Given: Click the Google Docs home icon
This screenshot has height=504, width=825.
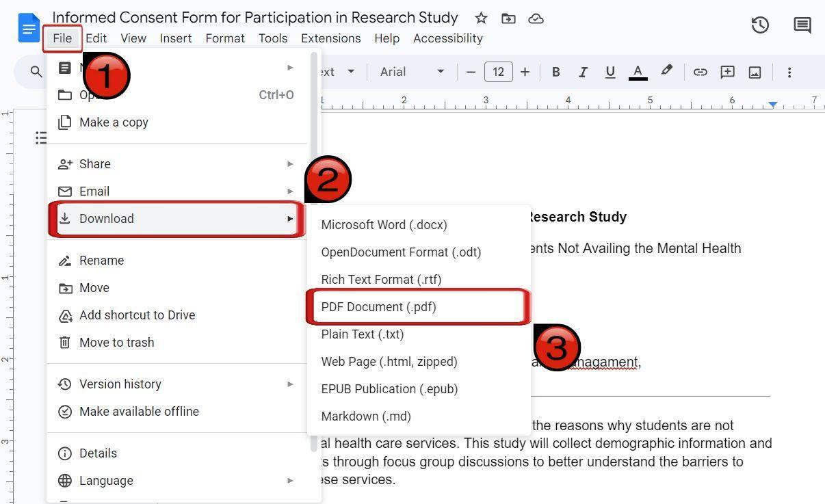Looking at the screenshot, I should coord(29,28).
